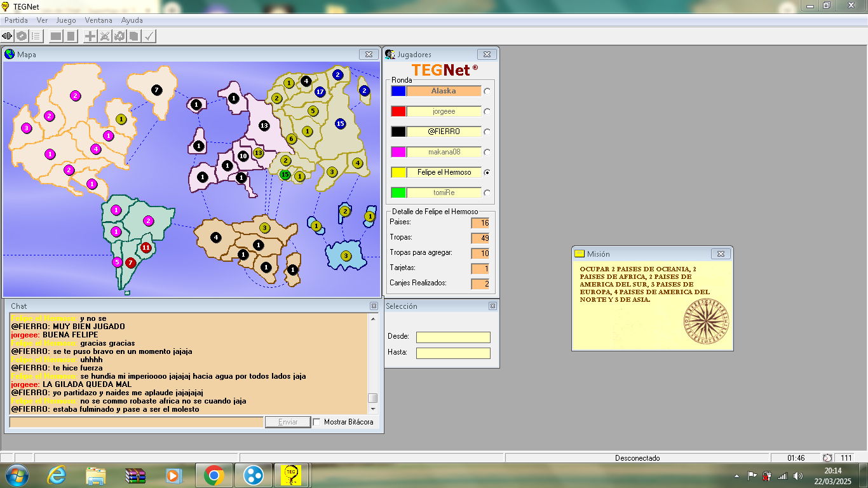The image size is (868, 488).
Task: Click the chat vertical scrollbar thumb
Action: 373,398
